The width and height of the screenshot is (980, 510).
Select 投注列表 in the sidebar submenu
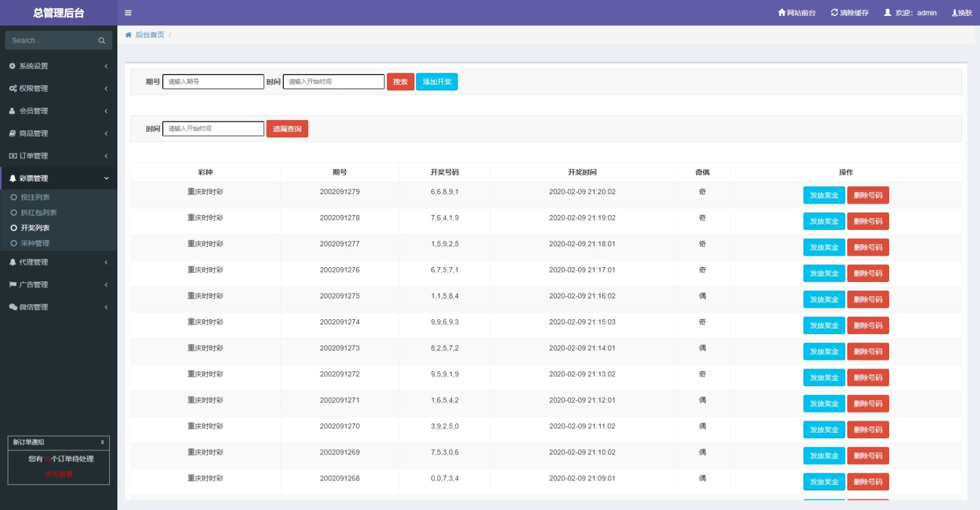tap(35, 197)
